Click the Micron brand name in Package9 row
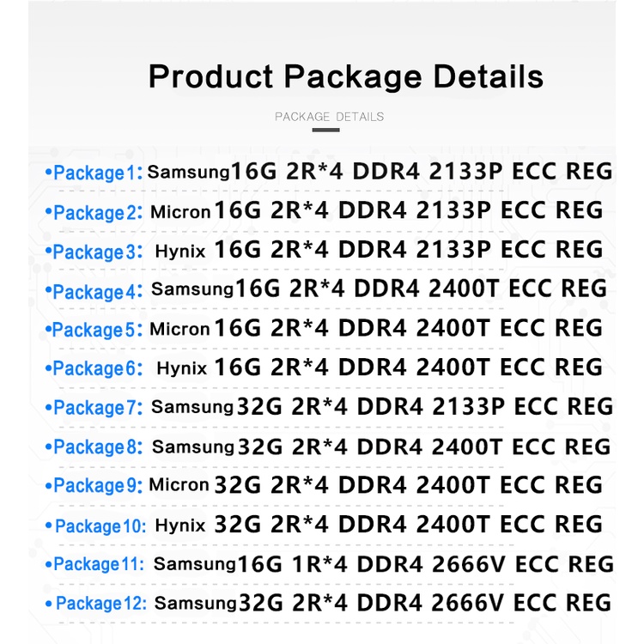 pos(179,485)
